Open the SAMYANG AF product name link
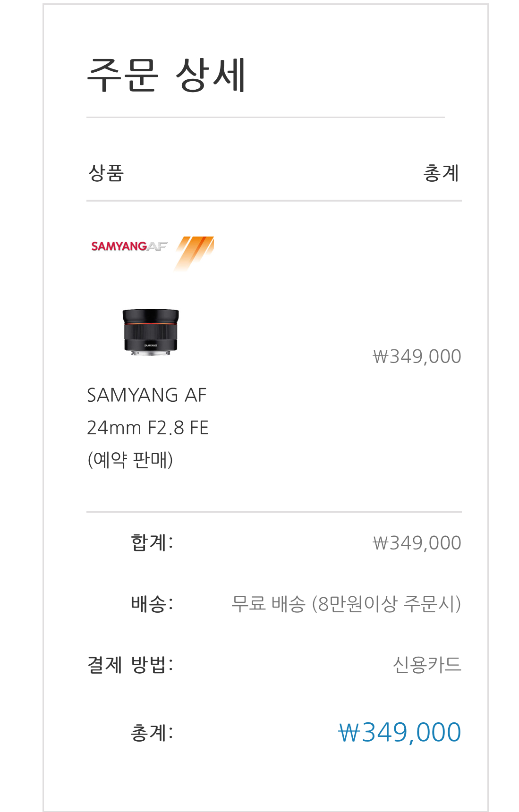Screen dimensions: 519x812 (x=147, y=395)
